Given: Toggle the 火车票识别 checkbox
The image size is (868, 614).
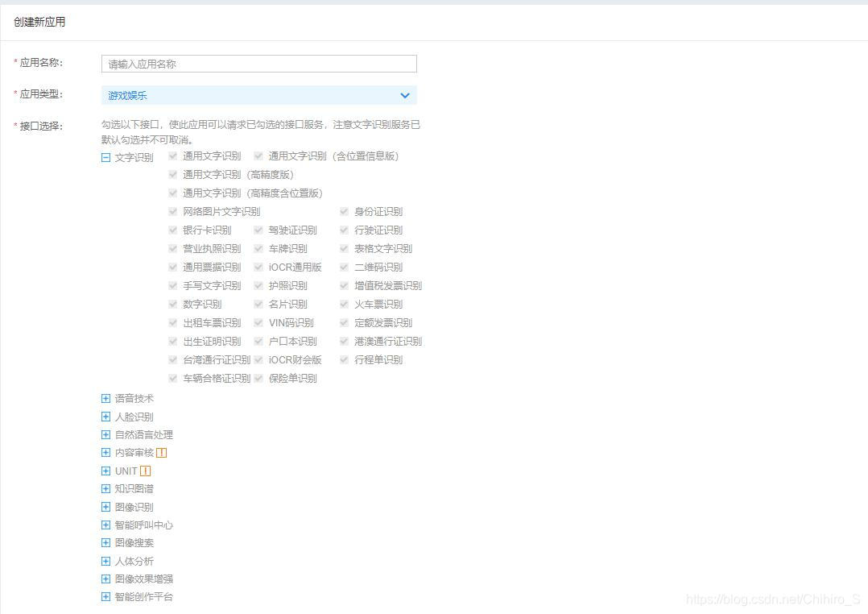Looking at the screenshot, I should click(x=345, y=305).
